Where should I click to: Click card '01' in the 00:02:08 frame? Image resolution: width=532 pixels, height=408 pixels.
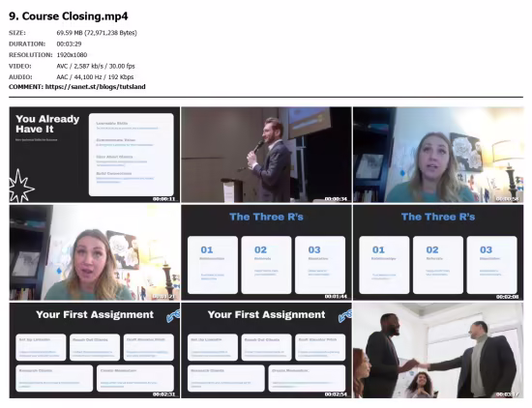(x=384, y=265)
